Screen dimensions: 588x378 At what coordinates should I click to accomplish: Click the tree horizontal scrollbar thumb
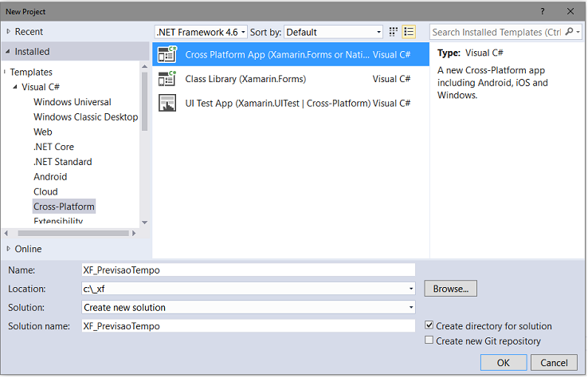(x=73, y=233)
